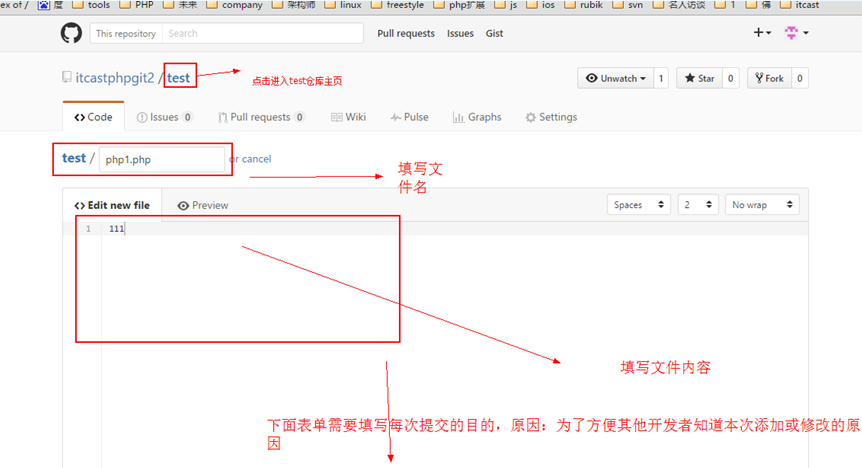Image resolution: width=862 pixels, height=468 pixels.
Task: Open the company bookmark folder
Action: pyautogui.click(x=235, y=5)
